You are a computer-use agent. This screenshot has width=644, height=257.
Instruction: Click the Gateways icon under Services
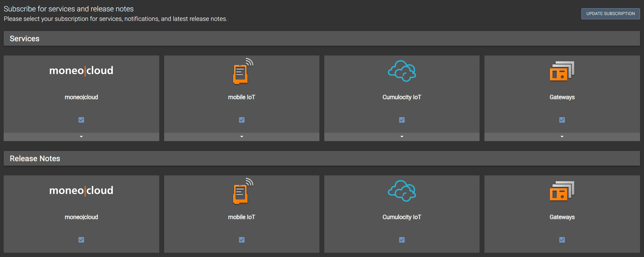[x=562, y=71]
